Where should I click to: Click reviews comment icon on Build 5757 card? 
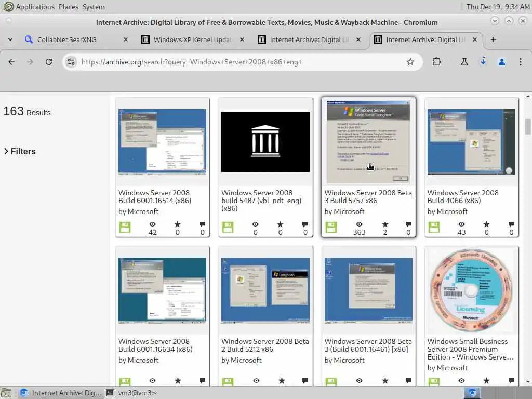(x=408, y=224)
